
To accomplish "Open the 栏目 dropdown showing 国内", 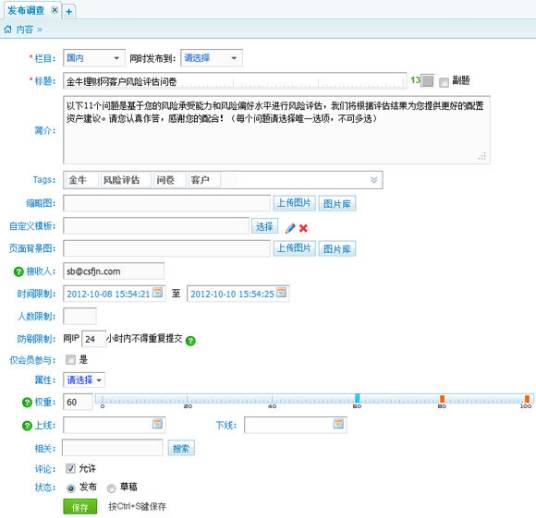I will (94, 58).
